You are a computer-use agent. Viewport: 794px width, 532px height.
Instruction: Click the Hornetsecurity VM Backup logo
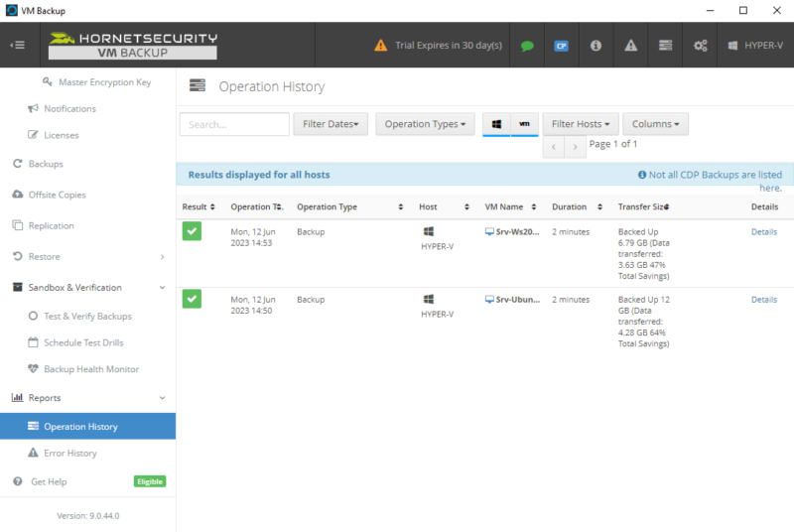point(133,45)
